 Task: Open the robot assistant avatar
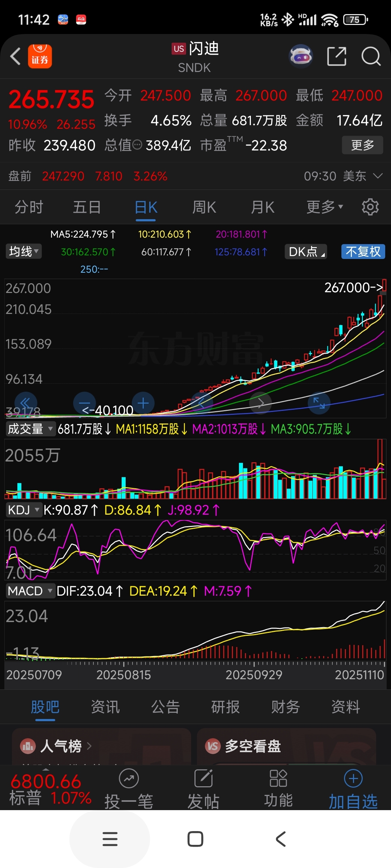click(x=300, y=56)
